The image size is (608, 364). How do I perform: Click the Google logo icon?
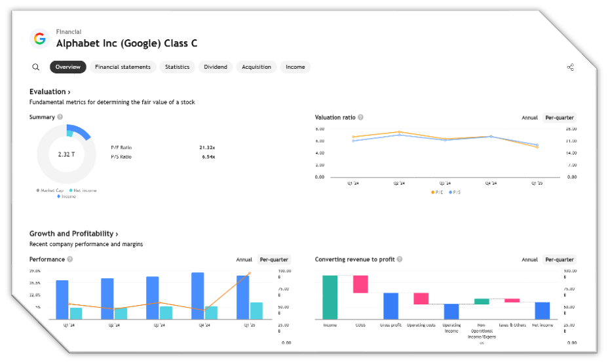click(x=39, y=39)
